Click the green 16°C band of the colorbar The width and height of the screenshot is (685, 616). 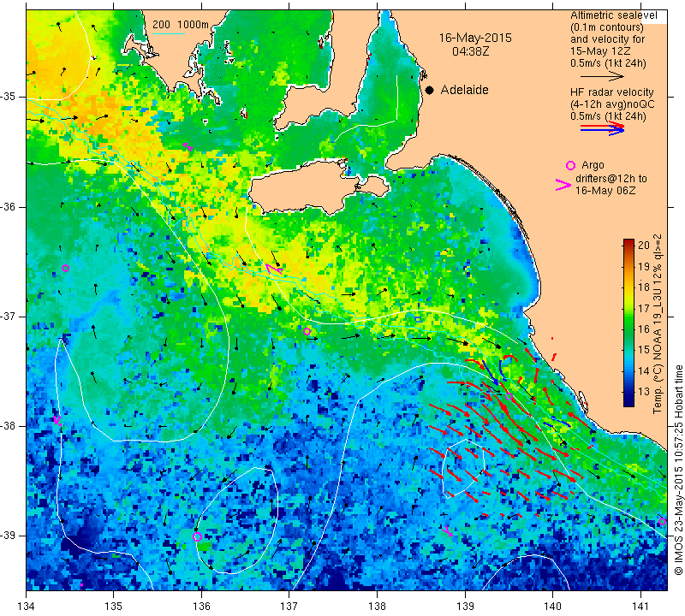click(628, 329)
